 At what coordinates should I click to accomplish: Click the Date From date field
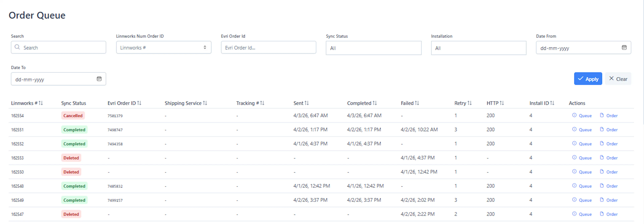tap(583, 48)
